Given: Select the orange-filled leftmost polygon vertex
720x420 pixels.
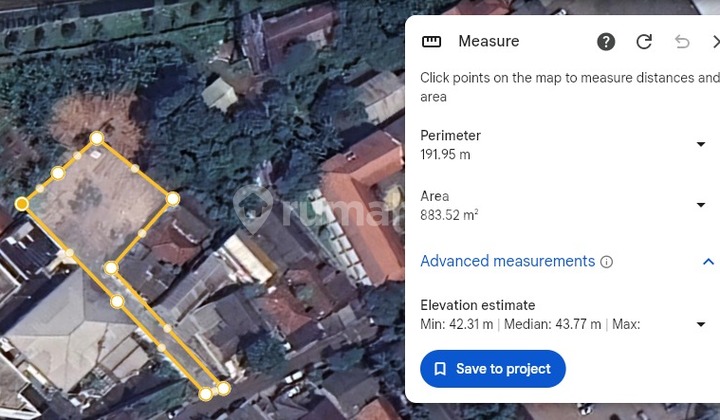Looking at the screenshot, I should 22,204.
